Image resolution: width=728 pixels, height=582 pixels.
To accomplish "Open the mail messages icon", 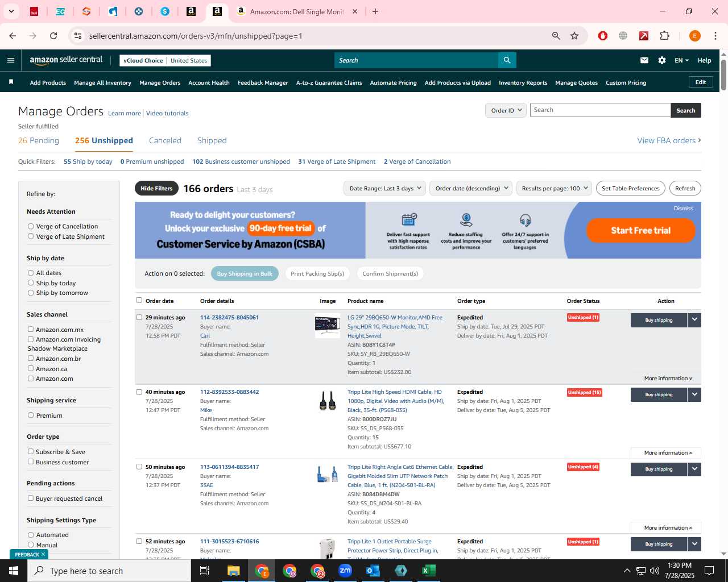I will pyautogui.click(x=644, y=60).
